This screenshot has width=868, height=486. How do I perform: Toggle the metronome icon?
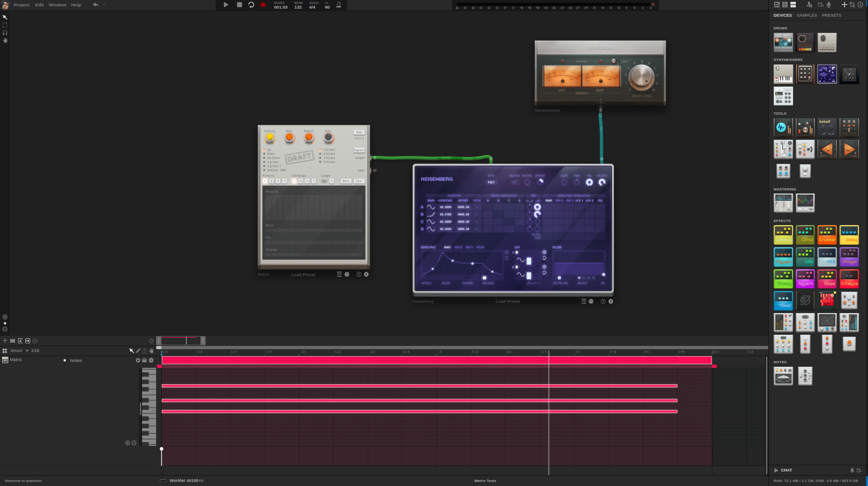339,5
